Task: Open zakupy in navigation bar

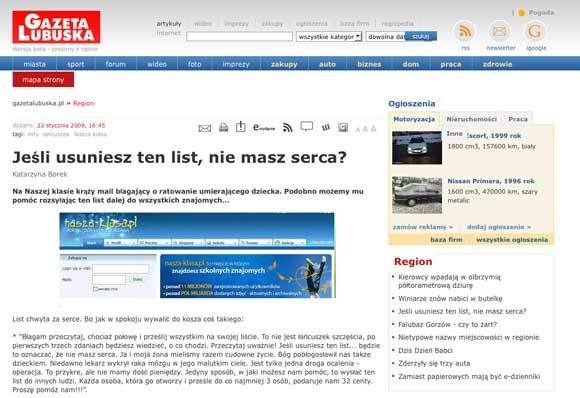Action: point(284,64)
